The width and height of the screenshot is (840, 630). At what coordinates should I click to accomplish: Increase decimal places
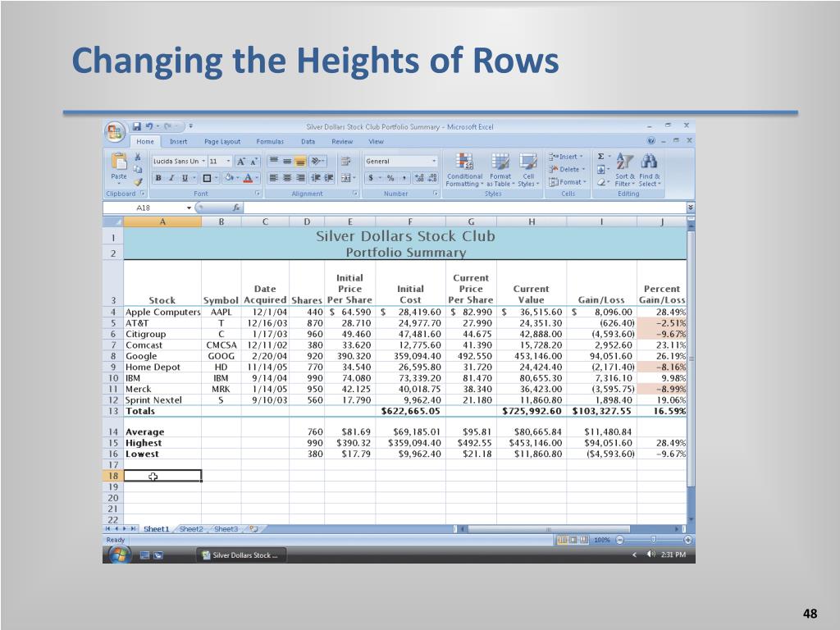(x=419, y=178)
